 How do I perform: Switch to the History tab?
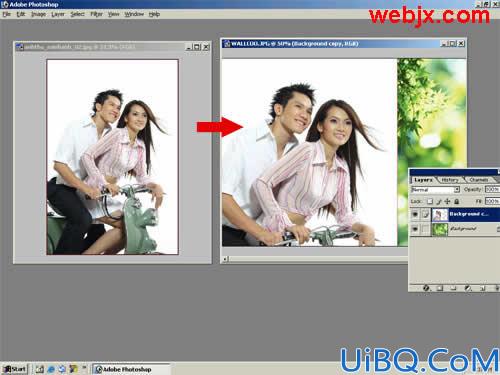450,180
